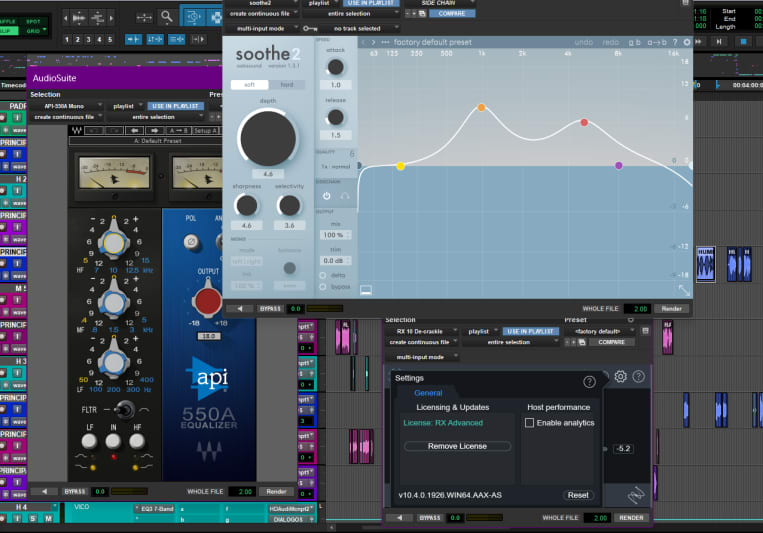Open RX 10 De-crackle settings gear icon
Viewport: 763px width, 533px height.
[620, 376]
